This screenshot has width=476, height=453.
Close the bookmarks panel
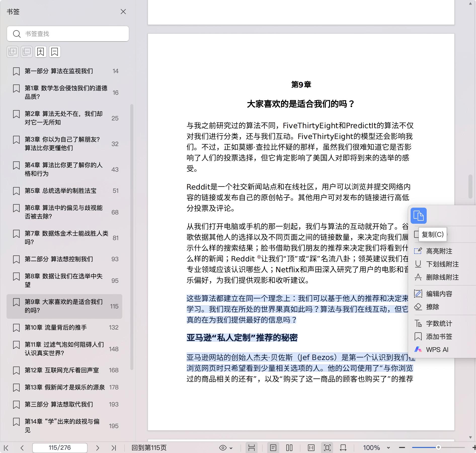[x=123, y=12]
